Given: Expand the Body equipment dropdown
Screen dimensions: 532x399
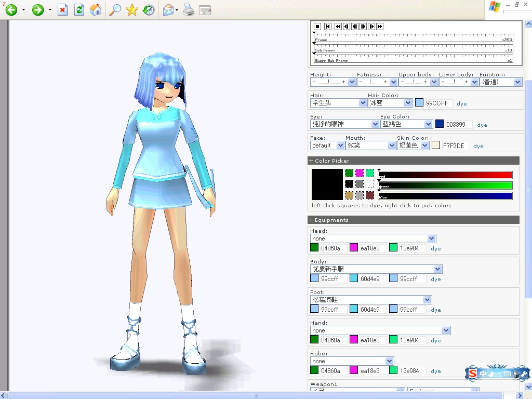Looking at the screenshot, I should (x=376, y=269).
